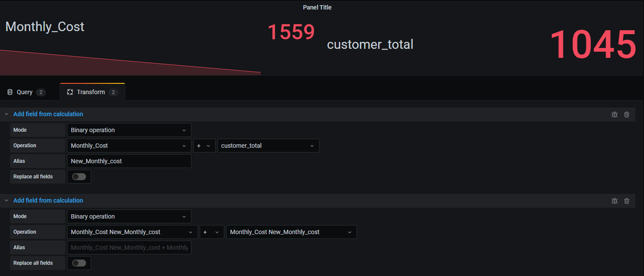Open Mode dropdown in second transformation
Image resolution: width=644 pixels, height=276 pixels.
(x=129, y=216)
